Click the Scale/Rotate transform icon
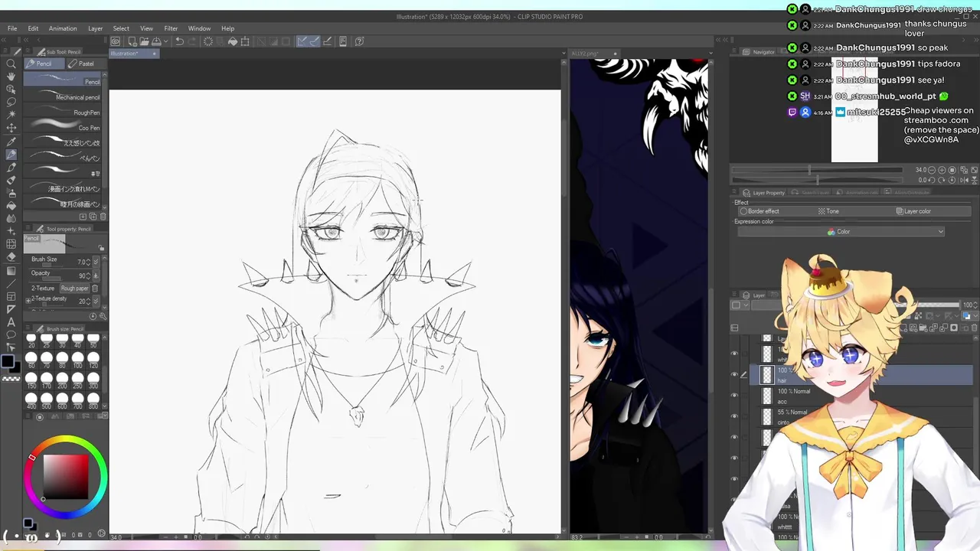 point(245,41)
